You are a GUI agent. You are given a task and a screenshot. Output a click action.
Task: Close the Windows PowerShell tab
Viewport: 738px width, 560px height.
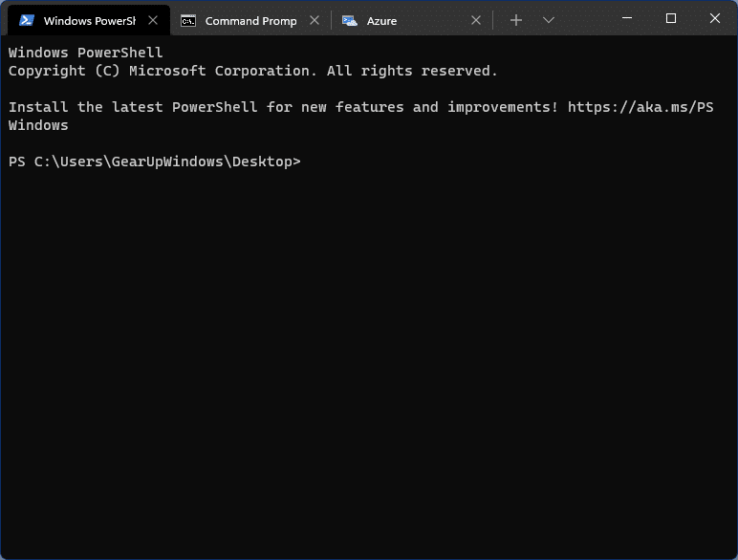153,20
